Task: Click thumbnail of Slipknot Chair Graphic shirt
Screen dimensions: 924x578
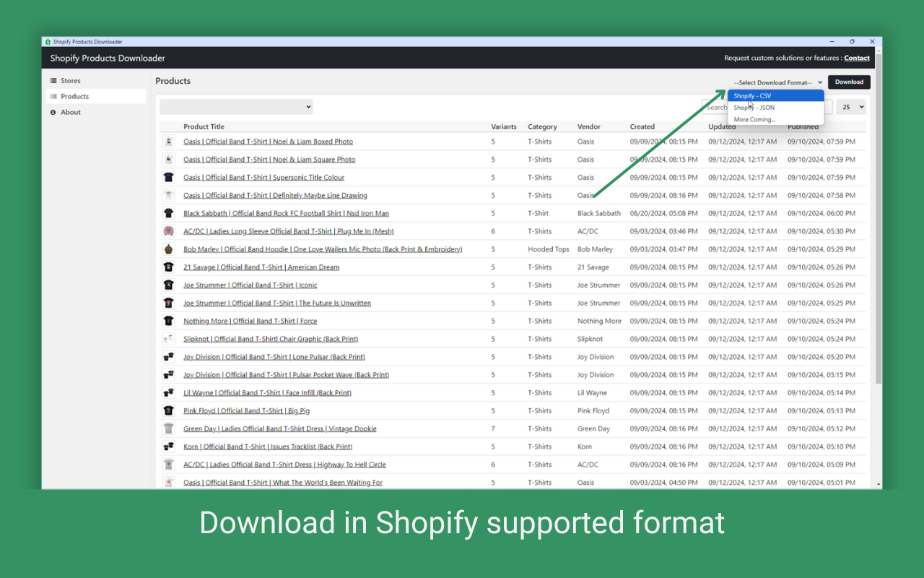Action: click(168, 339)
